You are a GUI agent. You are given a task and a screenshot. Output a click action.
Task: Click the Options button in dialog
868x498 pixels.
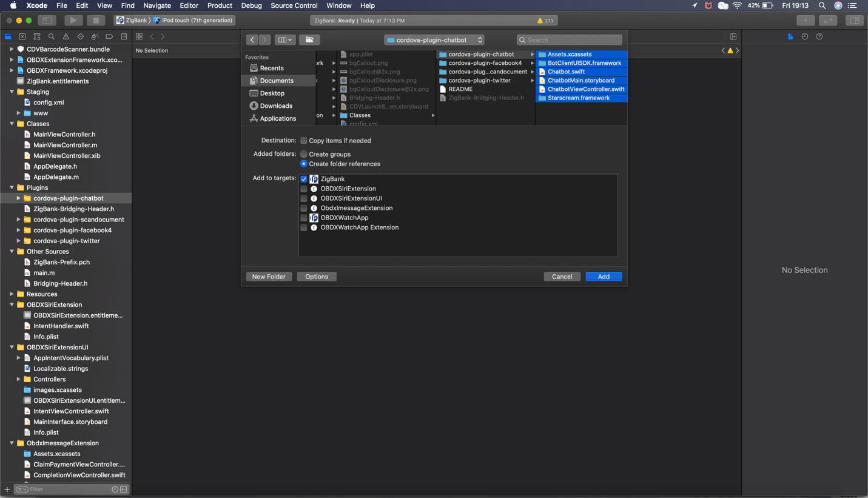point(317,277)
